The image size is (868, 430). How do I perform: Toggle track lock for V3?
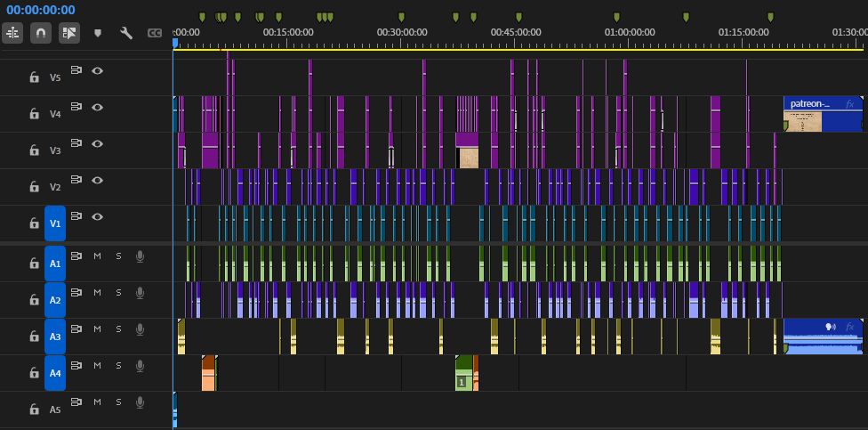tap(34, 150)
